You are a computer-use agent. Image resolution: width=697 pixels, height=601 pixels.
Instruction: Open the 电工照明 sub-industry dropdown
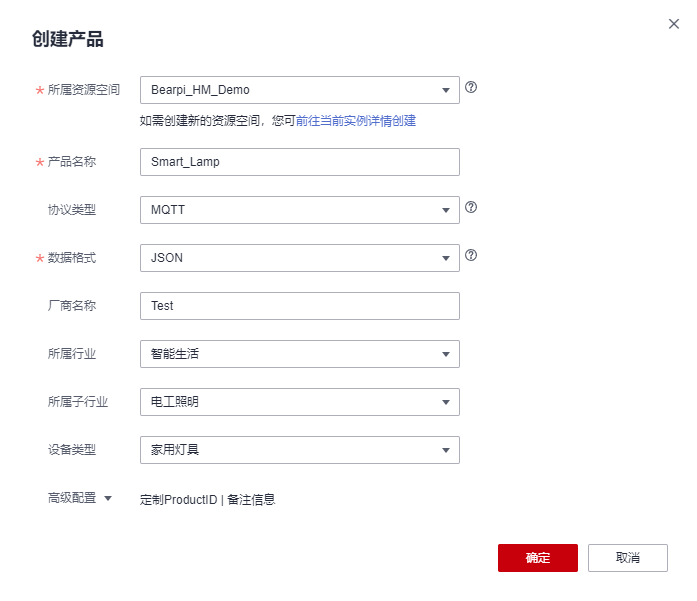coord(299,402)
